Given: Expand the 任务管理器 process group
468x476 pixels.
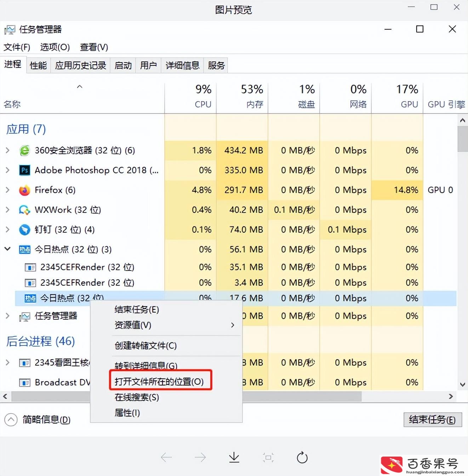Looking at the screenshot, I should click(x=7, y=316).
